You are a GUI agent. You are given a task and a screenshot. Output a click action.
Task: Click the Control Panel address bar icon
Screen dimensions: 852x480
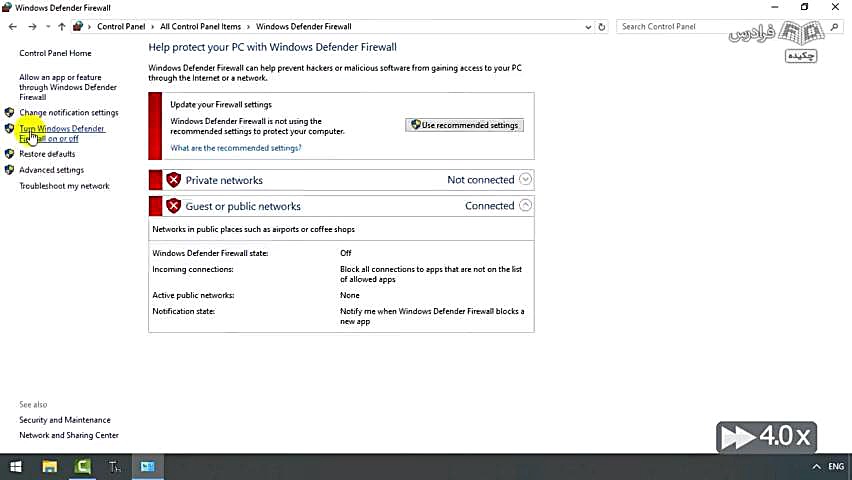click(78, 27)
